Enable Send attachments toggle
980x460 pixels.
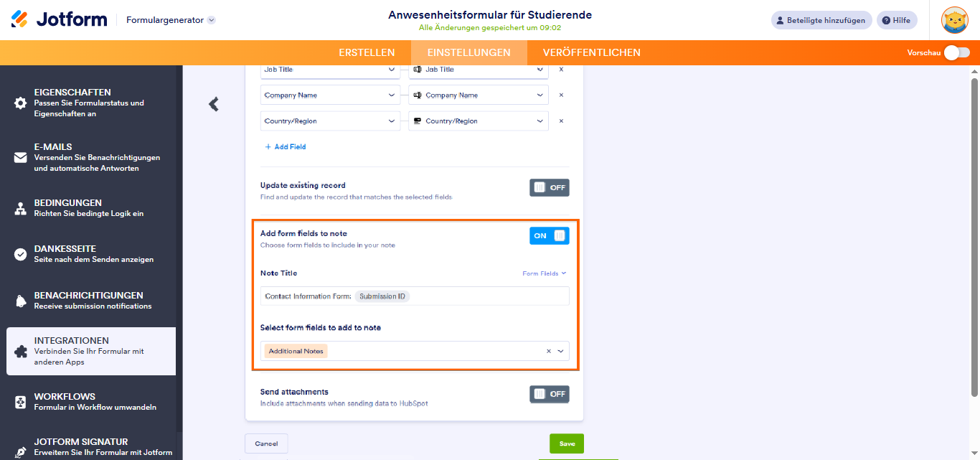pyautogui.click(x=550, y=394)
